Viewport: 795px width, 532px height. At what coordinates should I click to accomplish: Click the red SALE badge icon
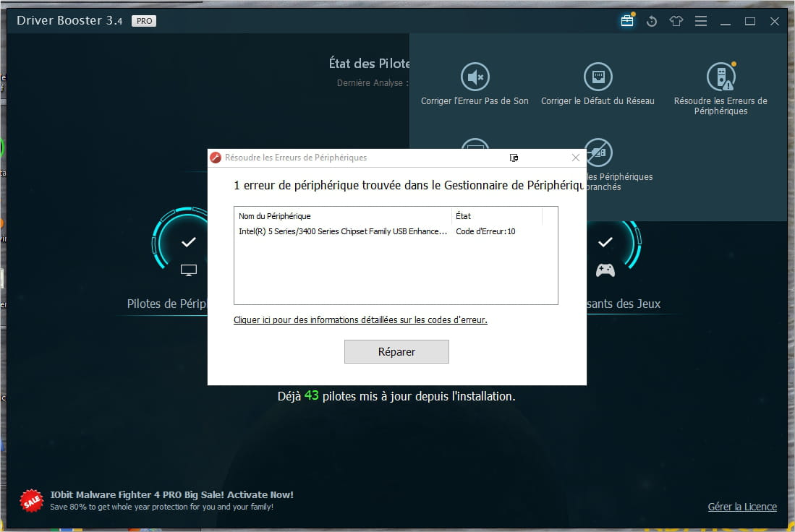pos(31,501)
